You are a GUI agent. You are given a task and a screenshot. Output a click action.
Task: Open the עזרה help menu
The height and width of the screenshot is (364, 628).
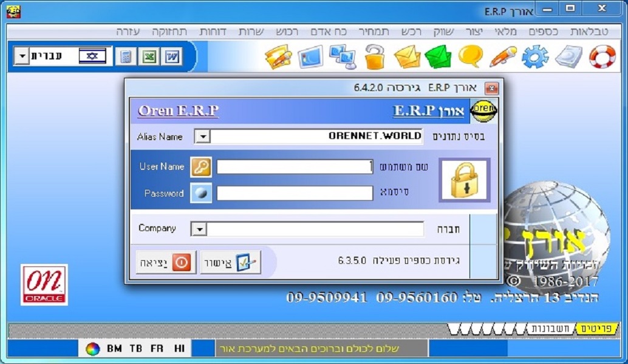click(128, 32)
